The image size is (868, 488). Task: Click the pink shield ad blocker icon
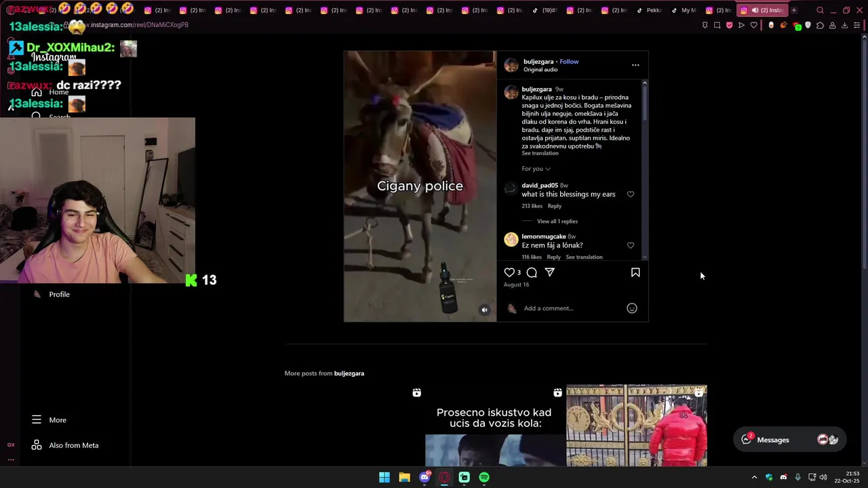click(729, 25)
